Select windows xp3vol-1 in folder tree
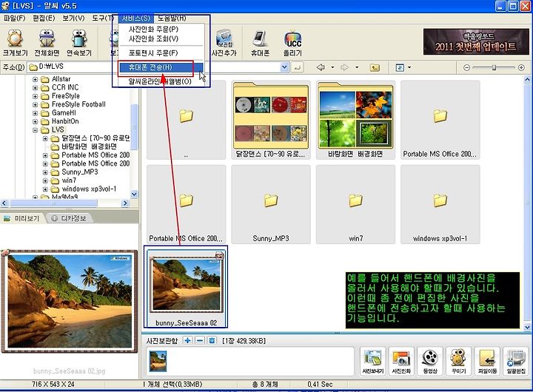This screenshot has width=533, height=392. point(89,189)
